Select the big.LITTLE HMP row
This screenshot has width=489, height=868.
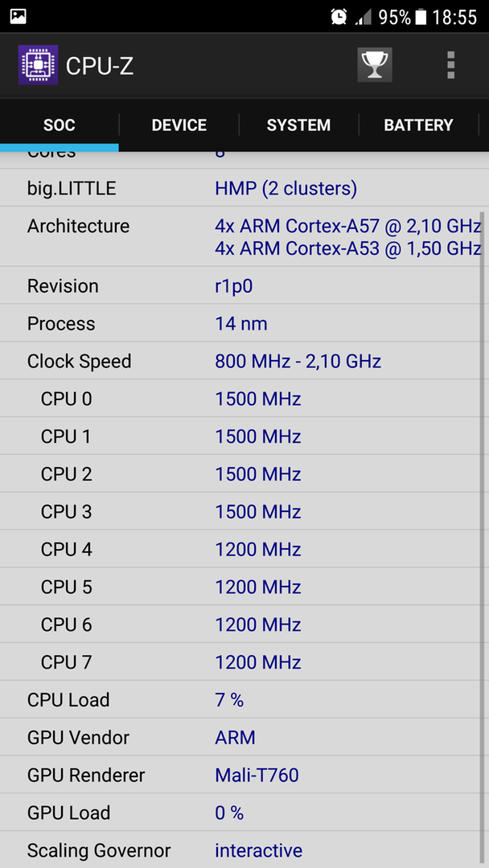tap(244, 188)
